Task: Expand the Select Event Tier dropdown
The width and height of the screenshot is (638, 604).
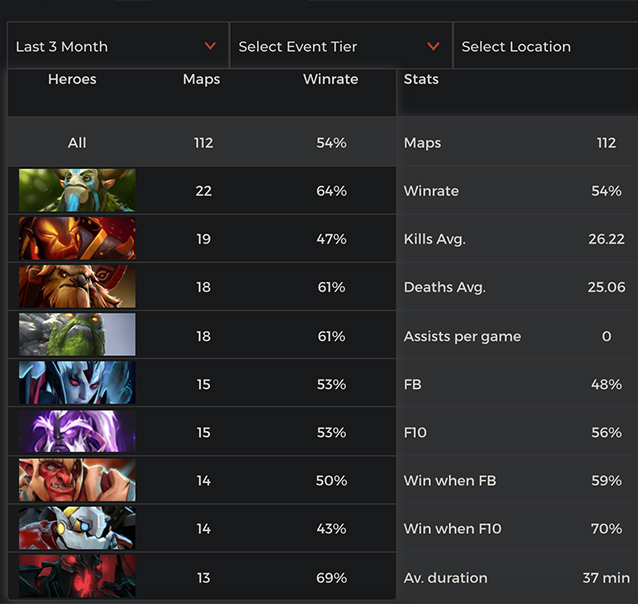Action: 340,46
